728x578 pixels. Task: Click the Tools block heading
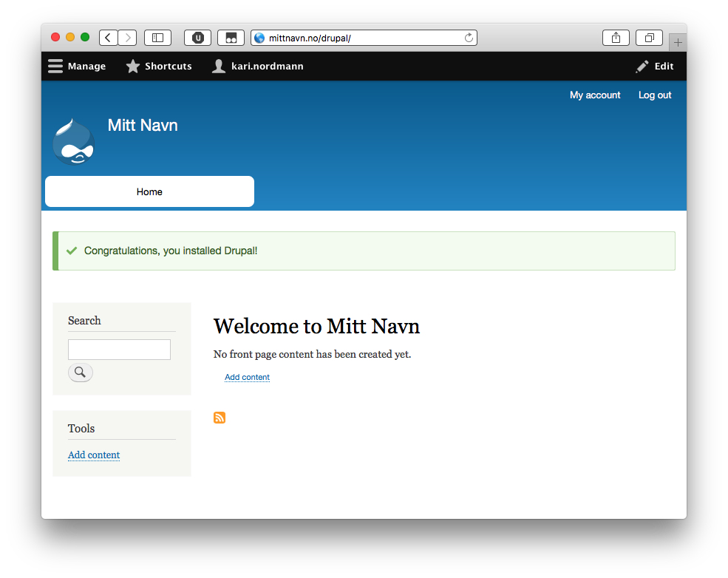[81, 429]
